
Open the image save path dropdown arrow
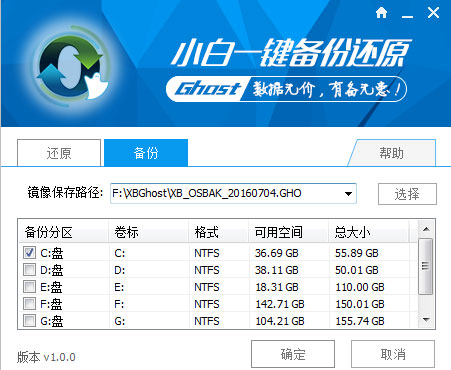(x=348, y=194)
